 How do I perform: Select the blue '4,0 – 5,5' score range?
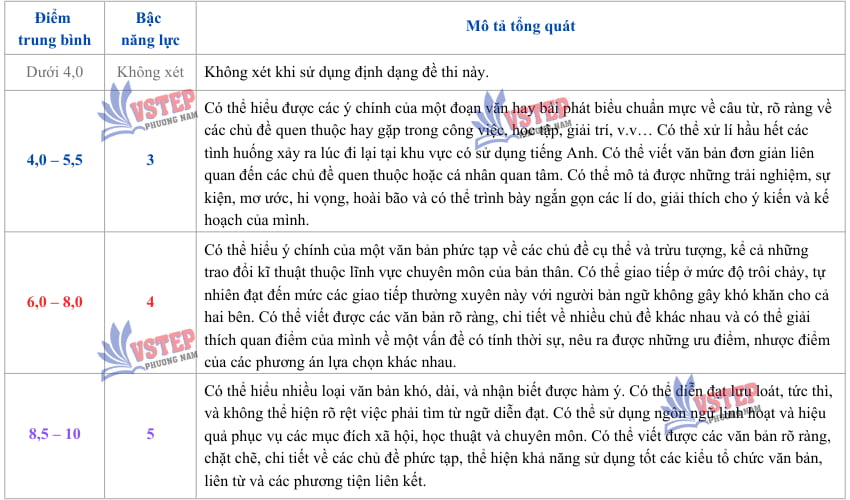pyautogui.click(x=53, y=160)
